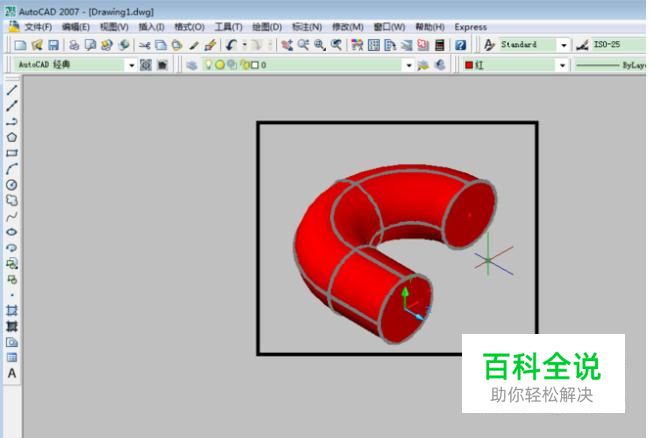Open the ISO-25 dimension style box
Screen dimensions: 650x438
(619, 45)
